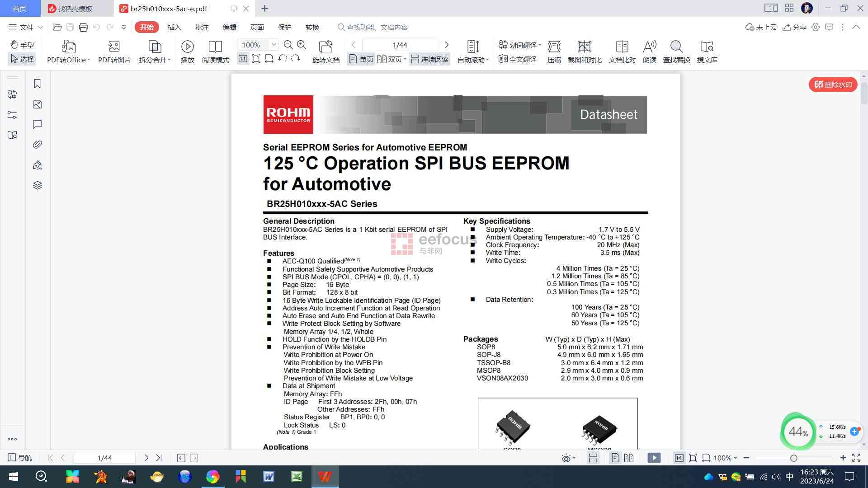Click the open folder icon
868x488 pixels.
(57, 27)
